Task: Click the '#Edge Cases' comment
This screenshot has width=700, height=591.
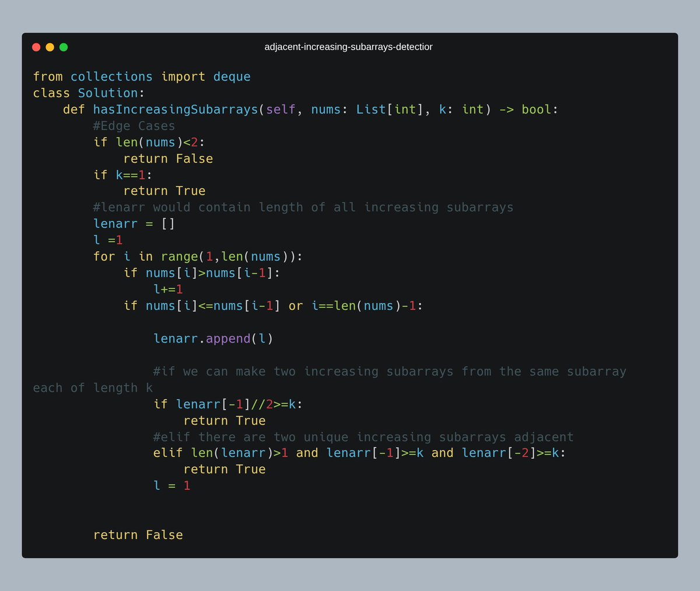Action: (134, 125)
